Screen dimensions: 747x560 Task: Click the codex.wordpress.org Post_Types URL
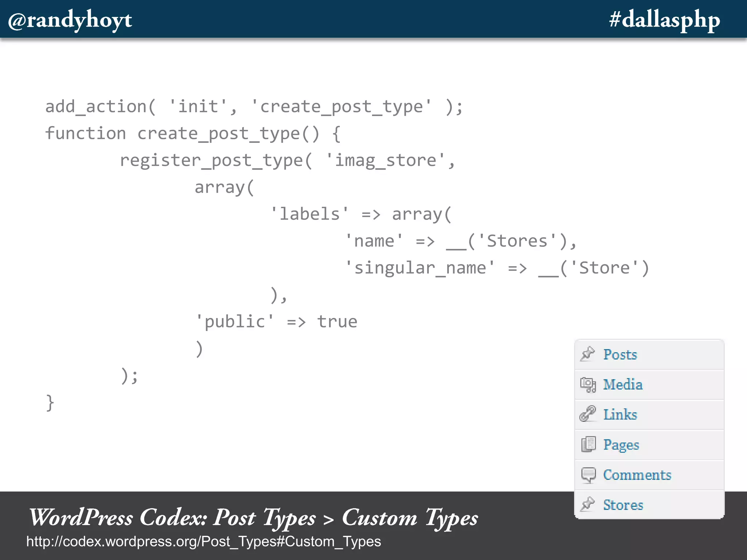pos(204,541)
